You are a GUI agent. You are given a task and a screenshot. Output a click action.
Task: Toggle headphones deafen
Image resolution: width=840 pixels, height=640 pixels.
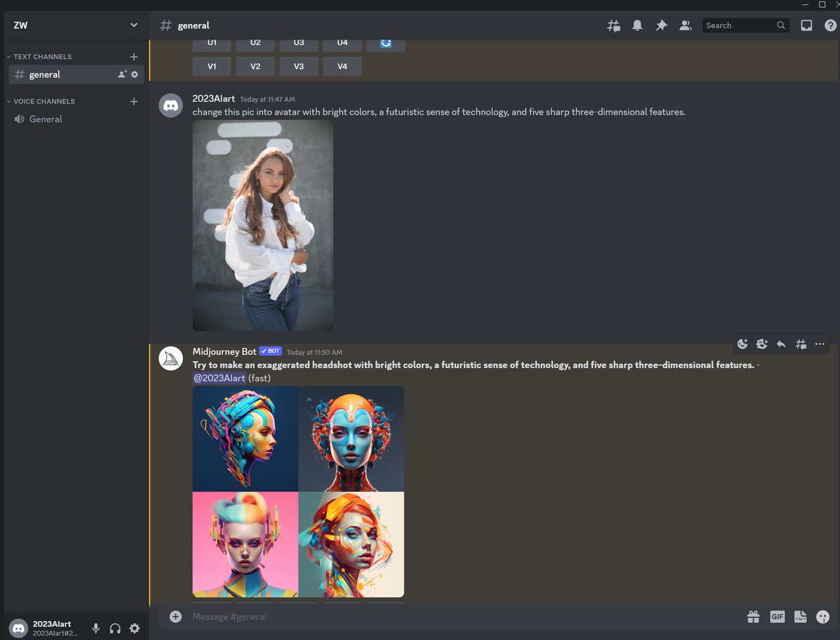[115, 628]
